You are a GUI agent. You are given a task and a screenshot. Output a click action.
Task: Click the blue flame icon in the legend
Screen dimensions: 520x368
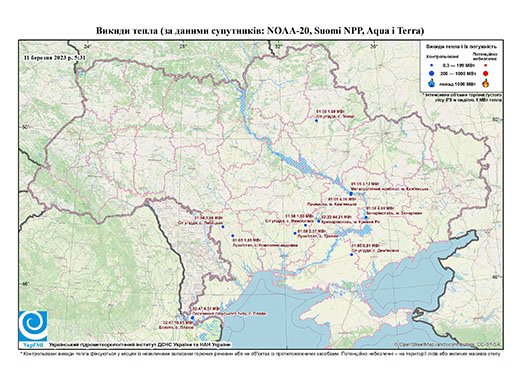coord(432,83)
